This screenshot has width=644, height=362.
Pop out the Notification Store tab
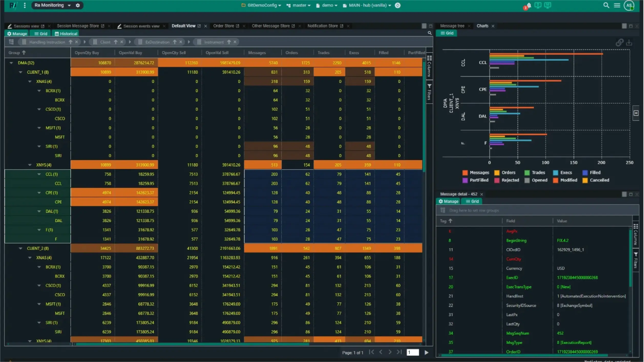pos(342,26)
